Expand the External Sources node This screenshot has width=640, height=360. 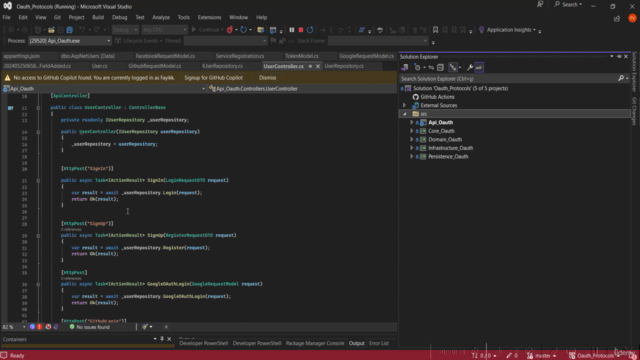coord(404,105)
